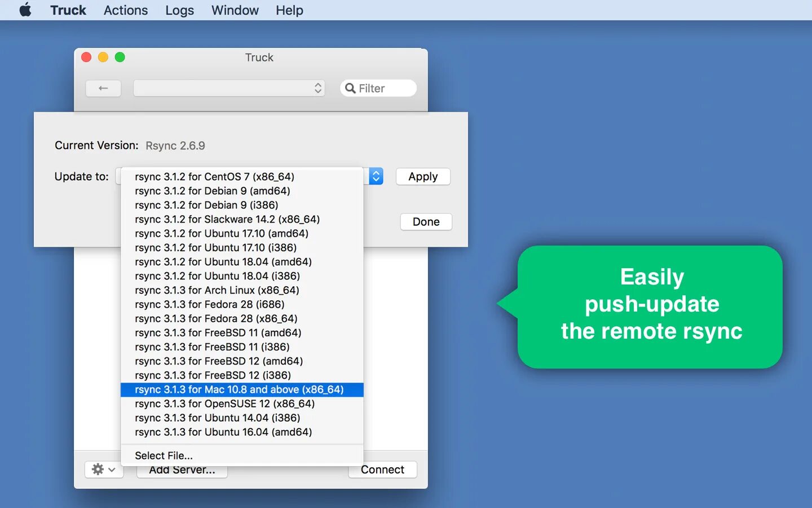Click Done to close the update dialog
The width and height of the screenshot is (812, 508).
(x=426, y=221)
